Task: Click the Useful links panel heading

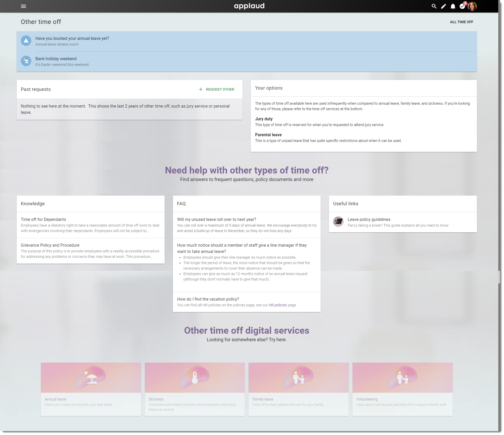Action: point(346,204)
